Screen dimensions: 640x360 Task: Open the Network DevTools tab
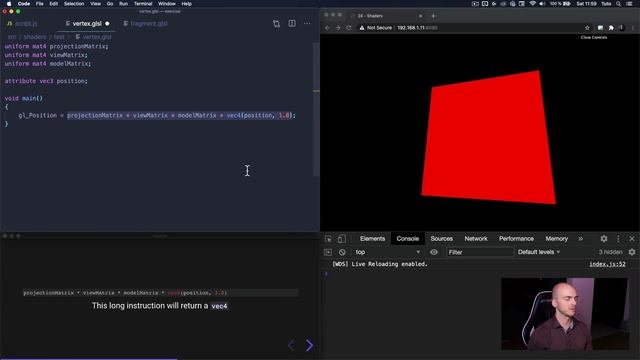[x=476, y=239]
